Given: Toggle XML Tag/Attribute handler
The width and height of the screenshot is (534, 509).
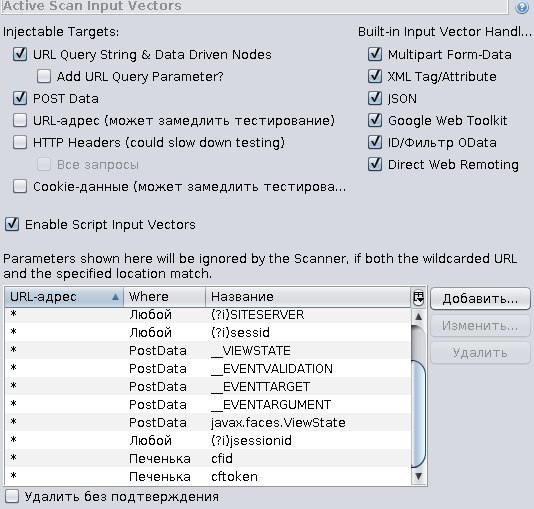Looking at the screenshot, I should click(375, 76).
